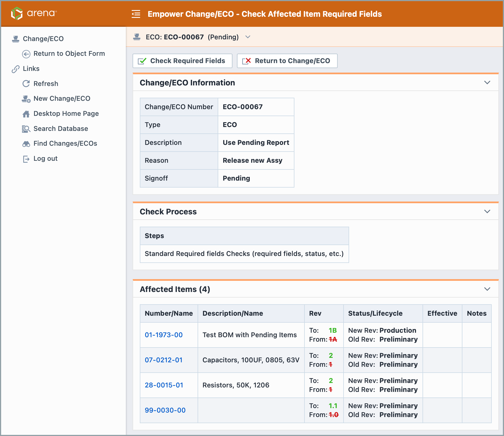Viewport: 504px width, 436px height.
Task: Collapse the Change/ECO Information section
Action: click(487, 83)
